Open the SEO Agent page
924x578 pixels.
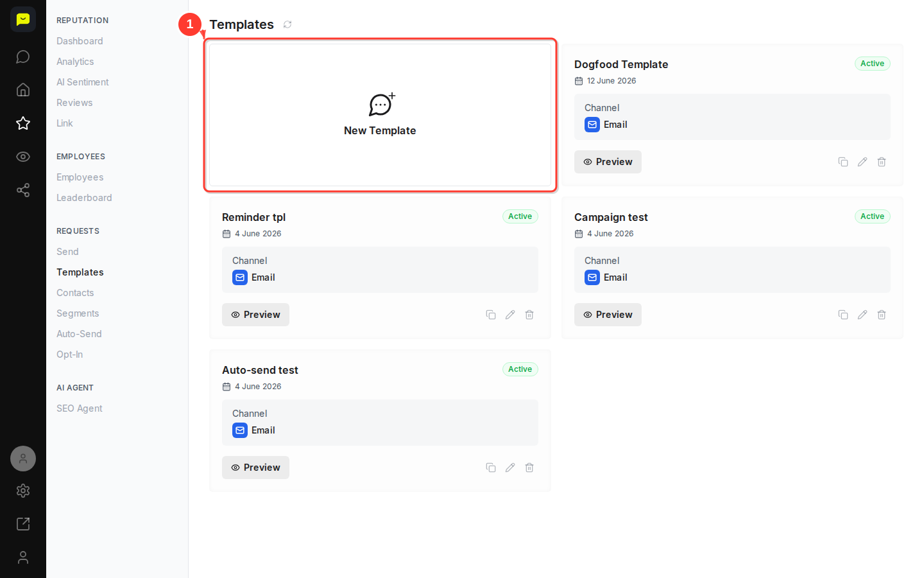pyautogui.click(x=80, y=408)
